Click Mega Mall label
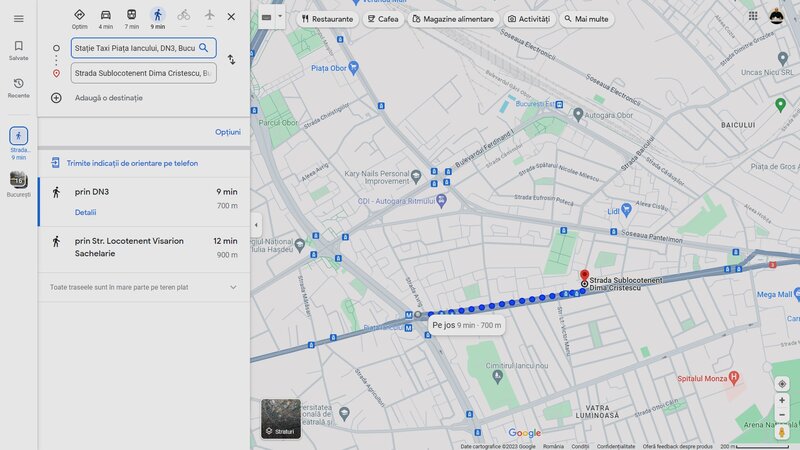Viewport: 800px width, 450px height. tap(774, 294)
